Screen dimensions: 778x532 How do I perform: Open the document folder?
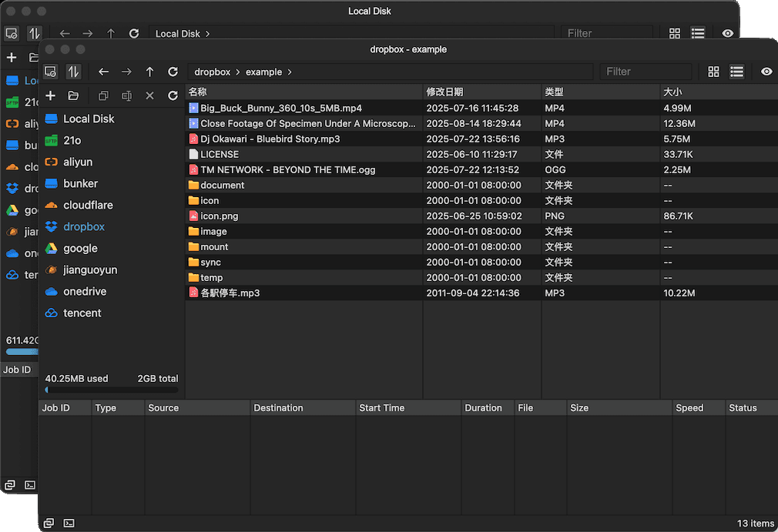coord(222,186)
